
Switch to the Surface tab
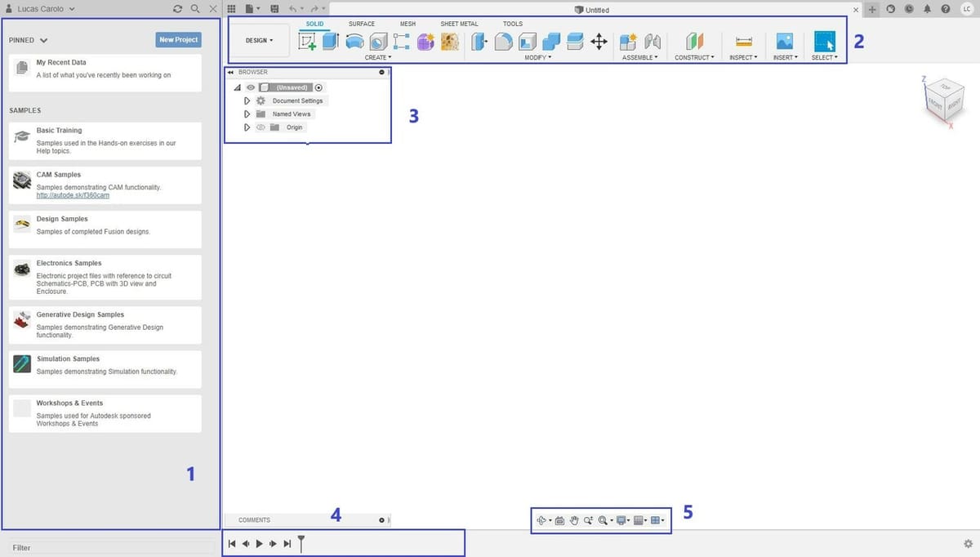(362, 24)
